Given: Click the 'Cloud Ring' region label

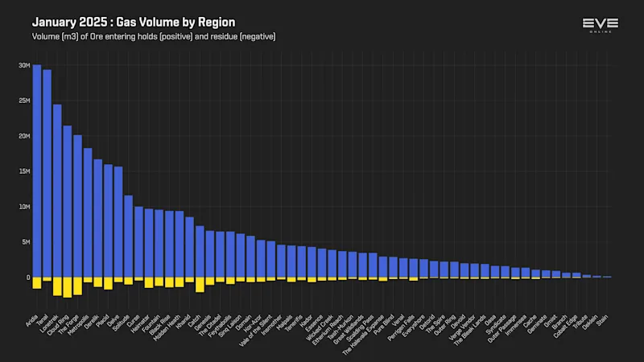Looking at the screenshot, I should (x=58, y=325).
